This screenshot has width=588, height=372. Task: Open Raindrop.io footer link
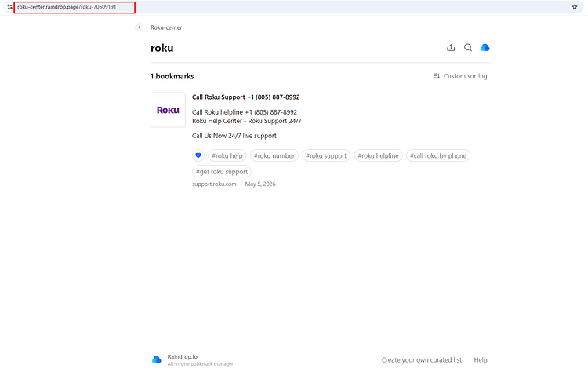click(x=182, y=356)
